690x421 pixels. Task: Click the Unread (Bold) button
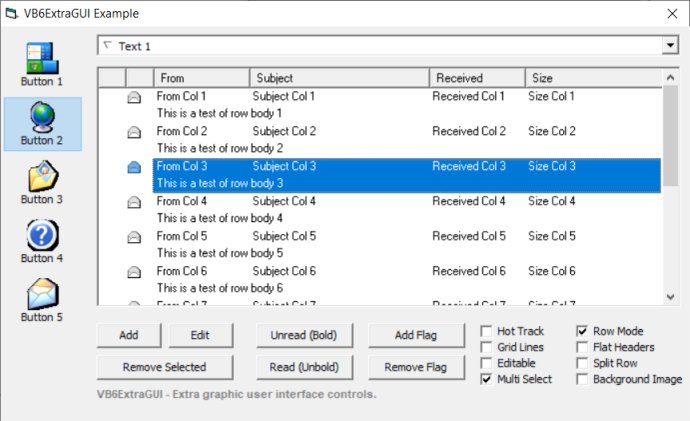[304, 335]
